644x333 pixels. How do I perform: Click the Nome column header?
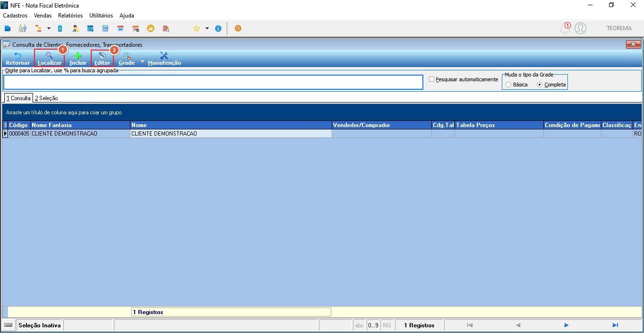point(231,125)
